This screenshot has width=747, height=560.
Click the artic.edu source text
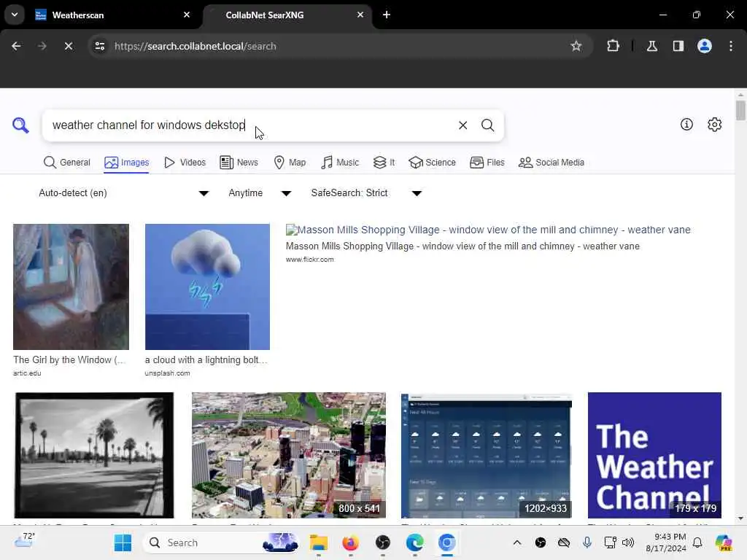coord(27,373)
